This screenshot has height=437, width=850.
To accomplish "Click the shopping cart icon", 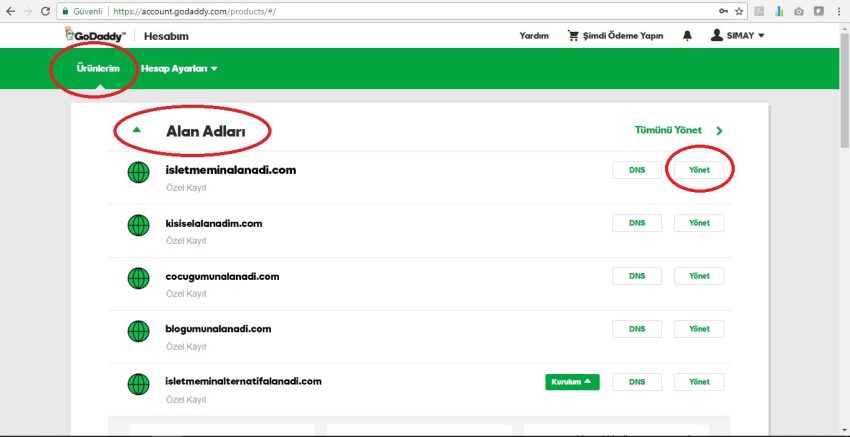I will [574, 36].
